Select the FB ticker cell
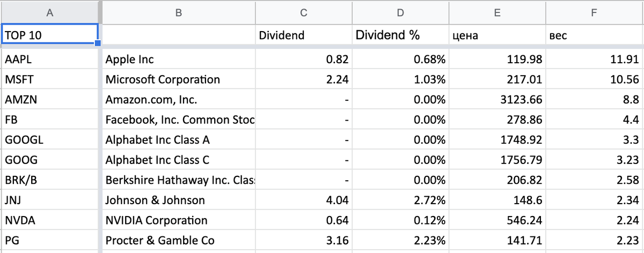Image resolution: width=644 pixels, height=253 pixels. point(49,120)
